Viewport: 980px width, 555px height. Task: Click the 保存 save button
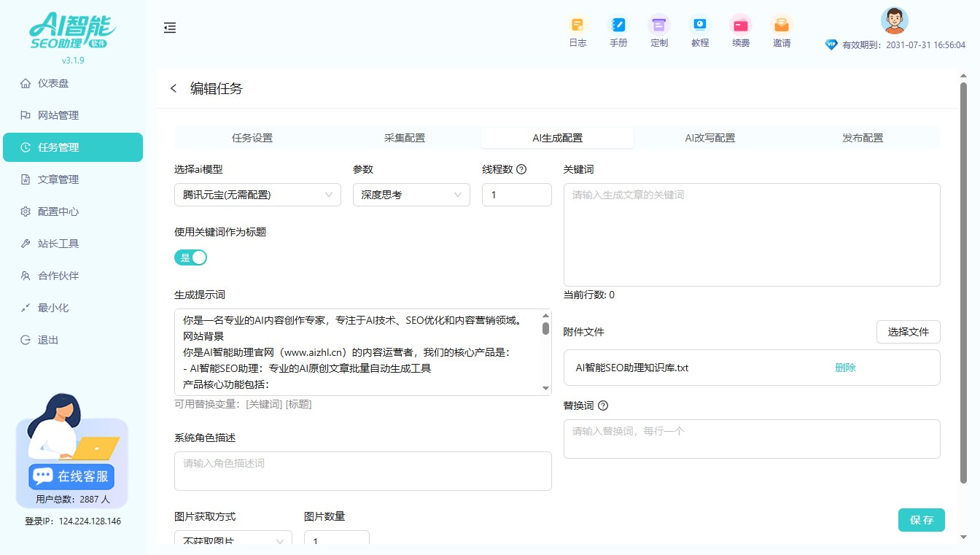[x=921, y=520]
